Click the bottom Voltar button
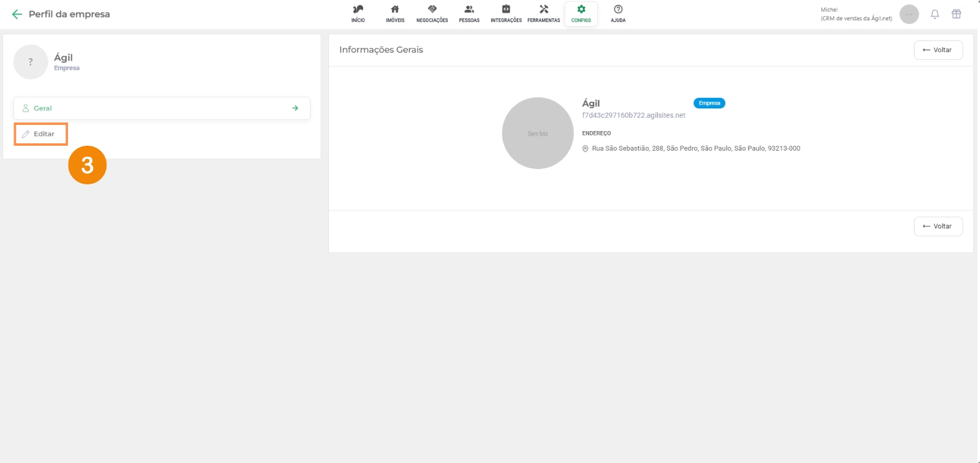 [938, 227]
